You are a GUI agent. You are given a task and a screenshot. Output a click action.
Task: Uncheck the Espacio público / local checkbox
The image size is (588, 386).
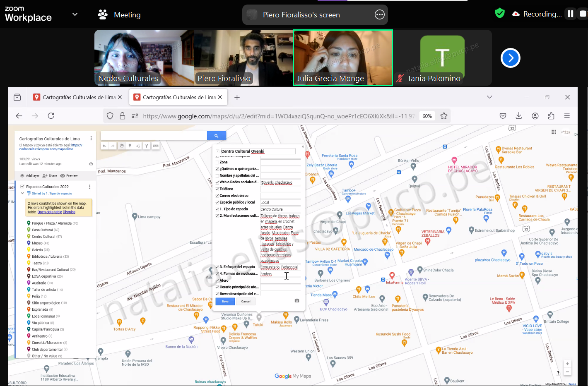(217, 202)
